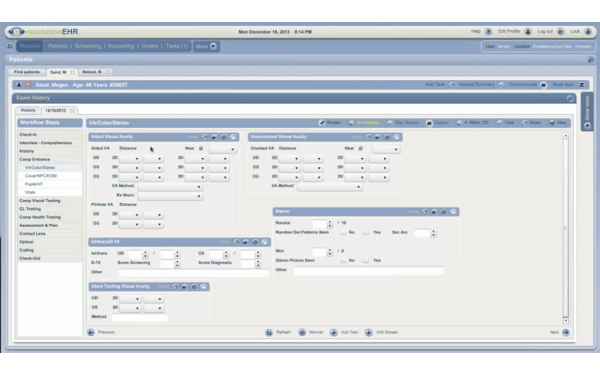
Task: Open Record Summary icon in patient bar
Action: tap(501, 85)
